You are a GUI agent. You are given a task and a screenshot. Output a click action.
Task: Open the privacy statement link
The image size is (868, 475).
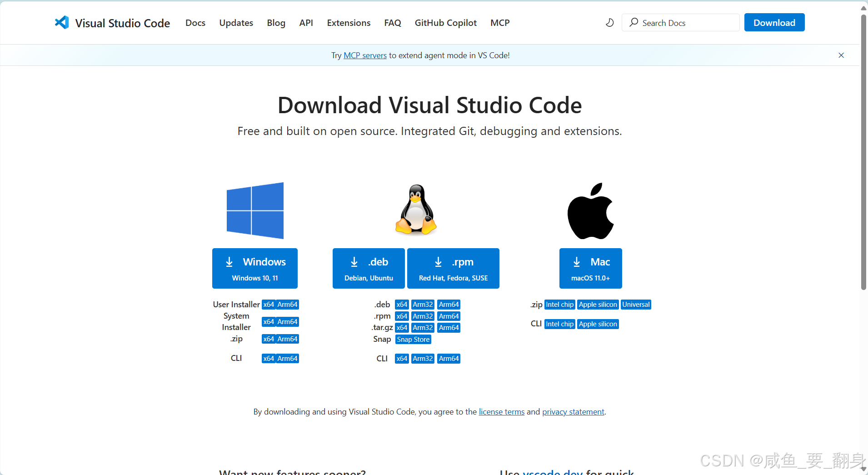click(573, 412)
